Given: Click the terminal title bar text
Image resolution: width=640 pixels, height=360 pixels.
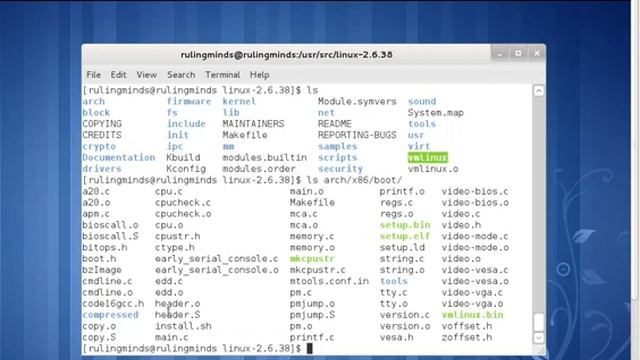Looking at the screenshot, I should 286,54.
